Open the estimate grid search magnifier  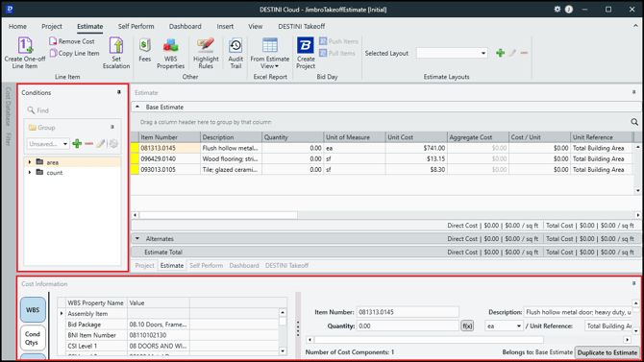[634, 122]
